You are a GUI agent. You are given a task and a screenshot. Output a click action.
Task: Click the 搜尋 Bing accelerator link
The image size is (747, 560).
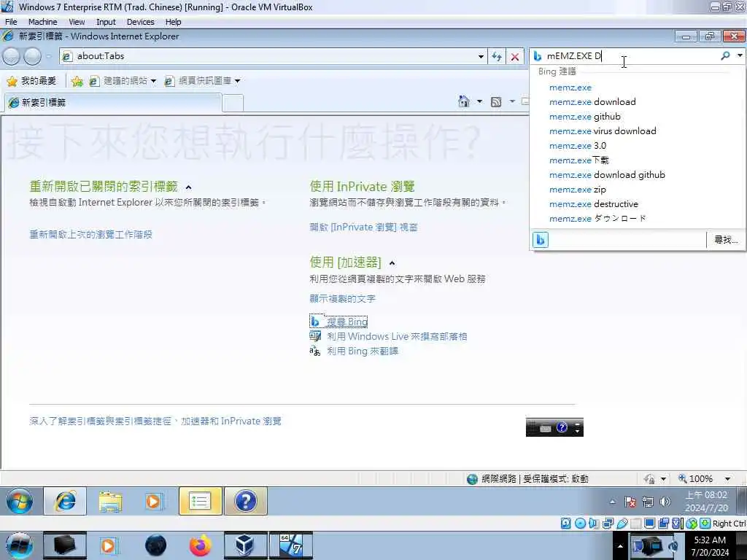tap(347, 322)
